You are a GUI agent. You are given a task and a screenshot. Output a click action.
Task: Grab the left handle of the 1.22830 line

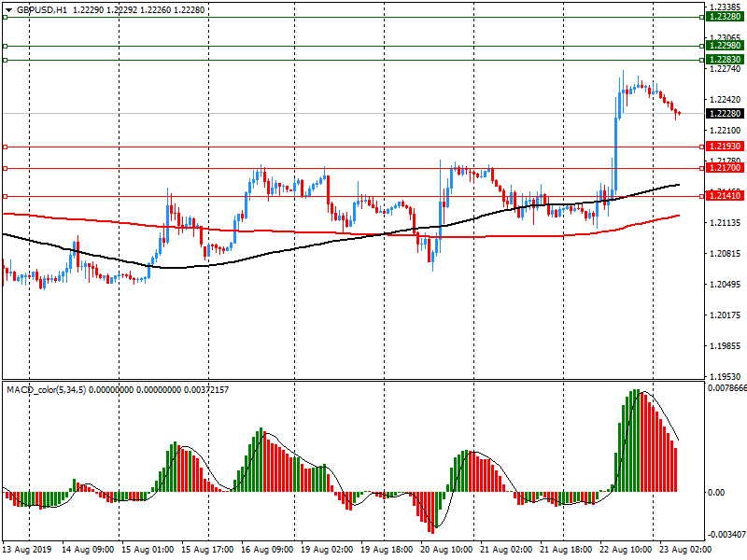click(5, 60)
